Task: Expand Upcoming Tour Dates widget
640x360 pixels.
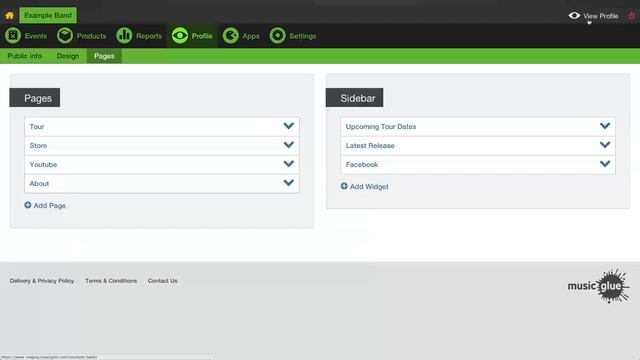Action: [x=478, y=127]
